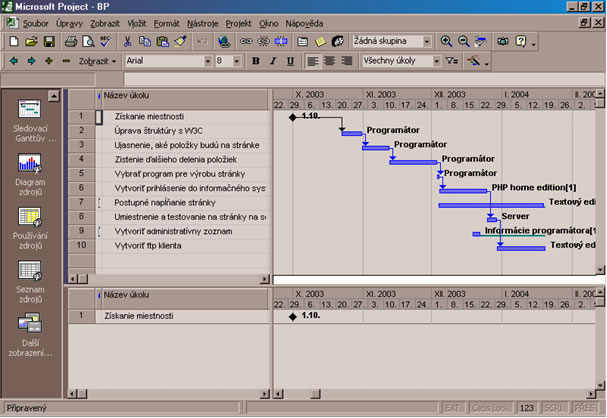The height and width of the screenshot is (418, 607).
Task: Launch the Gantt Chart Wizard icon
Action: [x=473, y=61]
